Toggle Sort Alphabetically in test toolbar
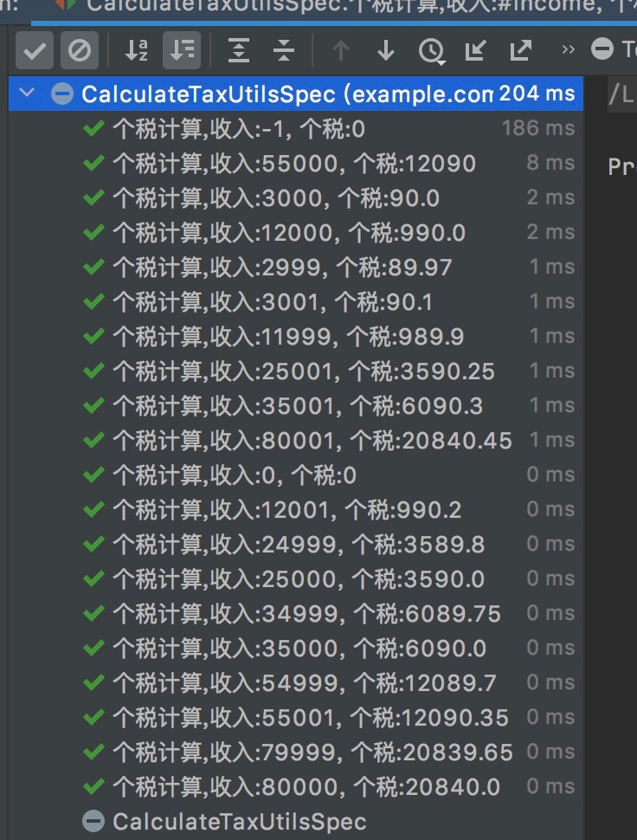The height and width of the screenshot is (840, 637). click(x=136, y=51)
